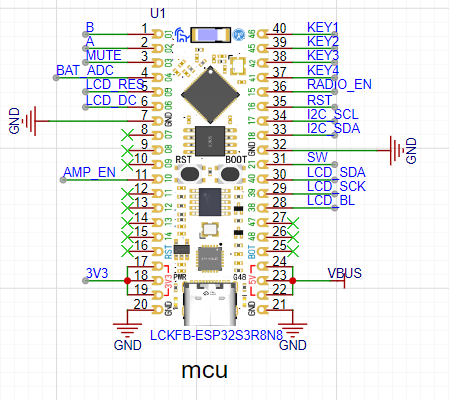Viewport: 449px width, 400px height.
Task: Select the U1 designator text
Action: tap(158, 13)
